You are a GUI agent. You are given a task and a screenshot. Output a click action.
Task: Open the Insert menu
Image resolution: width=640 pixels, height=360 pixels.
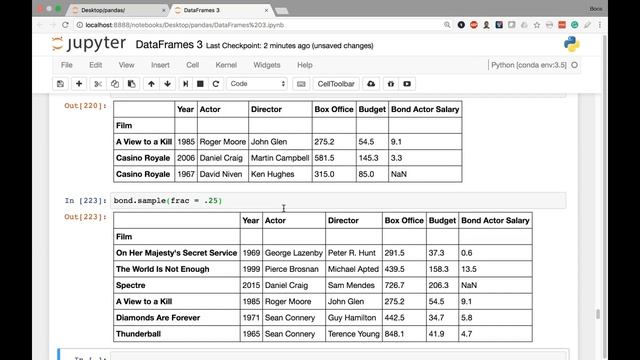160,65
